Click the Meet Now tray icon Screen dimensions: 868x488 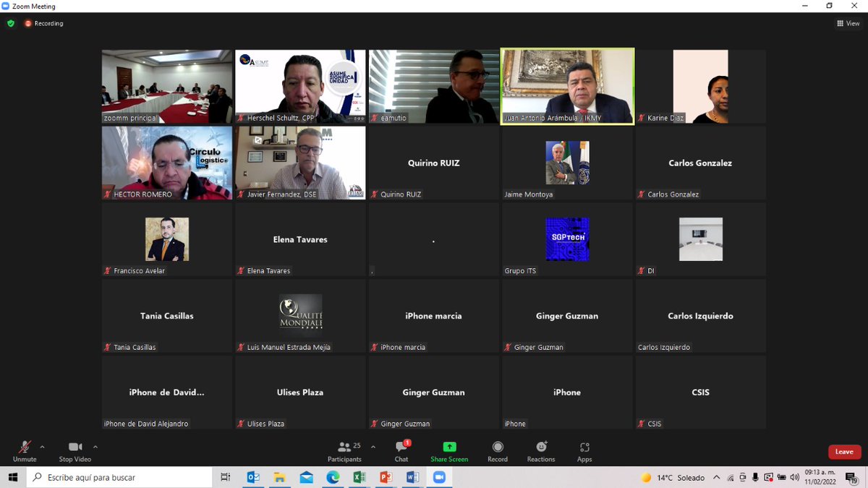[744, 478]
